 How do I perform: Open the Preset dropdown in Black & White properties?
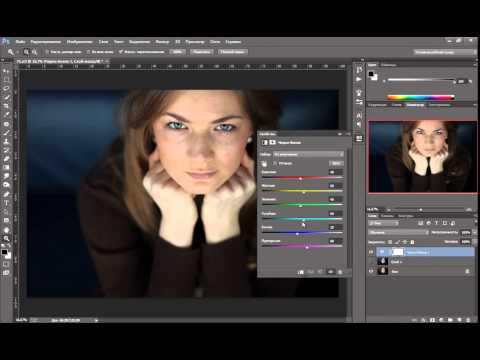pyautogui.click(x=308, y=154)
